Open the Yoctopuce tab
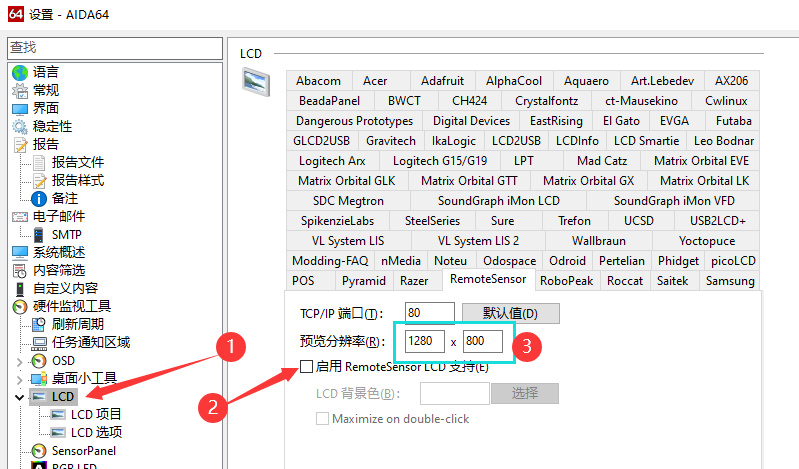Viewport: 799px width, 469px height. (x=706, y=241)
